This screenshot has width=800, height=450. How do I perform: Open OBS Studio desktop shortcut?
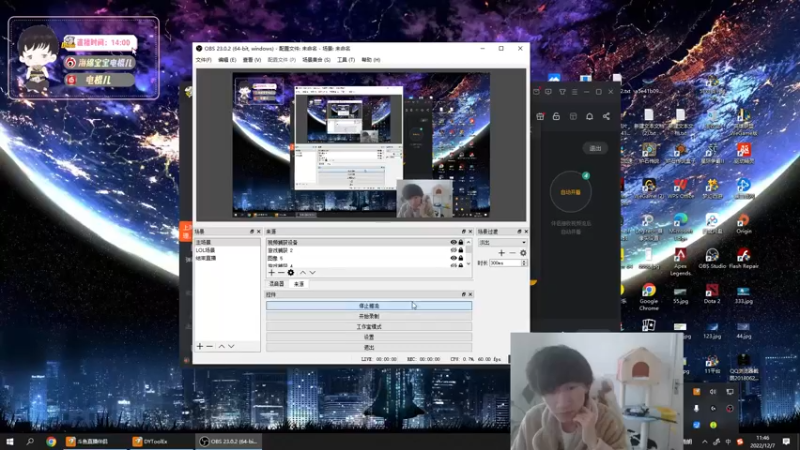(712, 258)
